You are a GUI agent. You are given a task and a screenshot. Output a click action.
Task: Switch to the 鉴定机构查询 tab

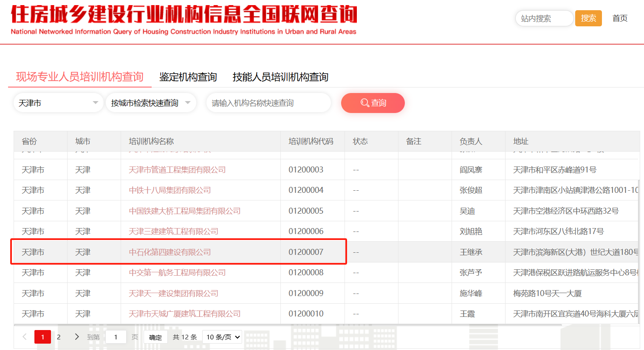pyautogui.click(x=188, y=77)
